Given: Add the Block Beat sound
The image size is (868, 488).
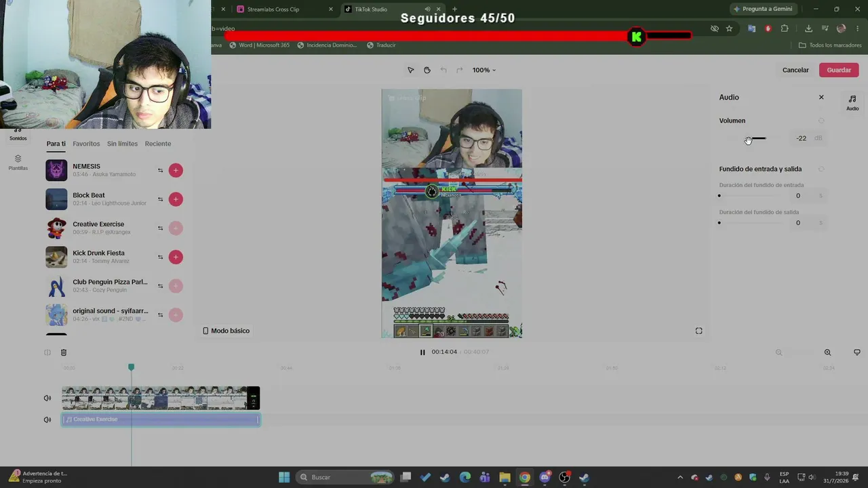Looking at the screenshot, I should click(x=176, y=199).
